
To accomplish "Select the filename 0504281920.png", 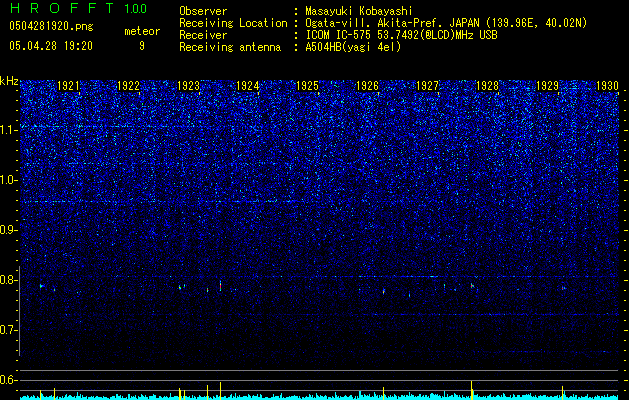I will point(51,26).
